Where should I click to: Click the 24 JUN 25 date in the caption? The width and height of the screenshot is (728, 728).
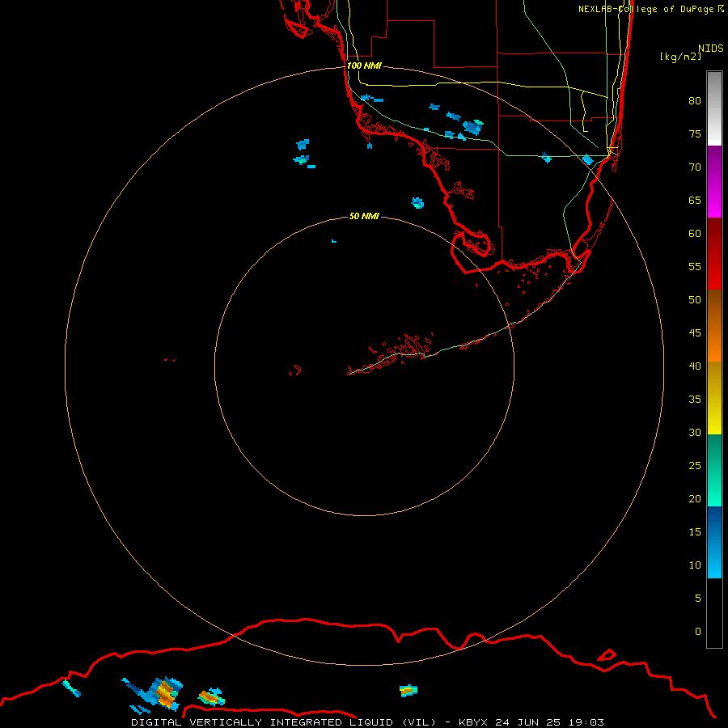coord(529,722)
